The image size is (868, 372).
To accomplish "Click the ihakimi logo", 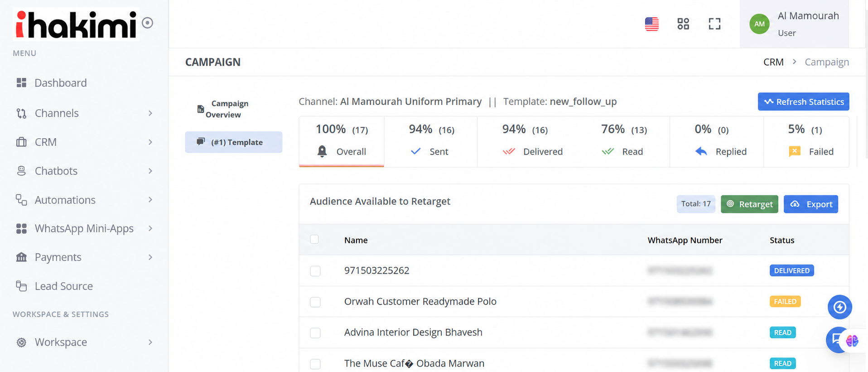I will 76,24.
